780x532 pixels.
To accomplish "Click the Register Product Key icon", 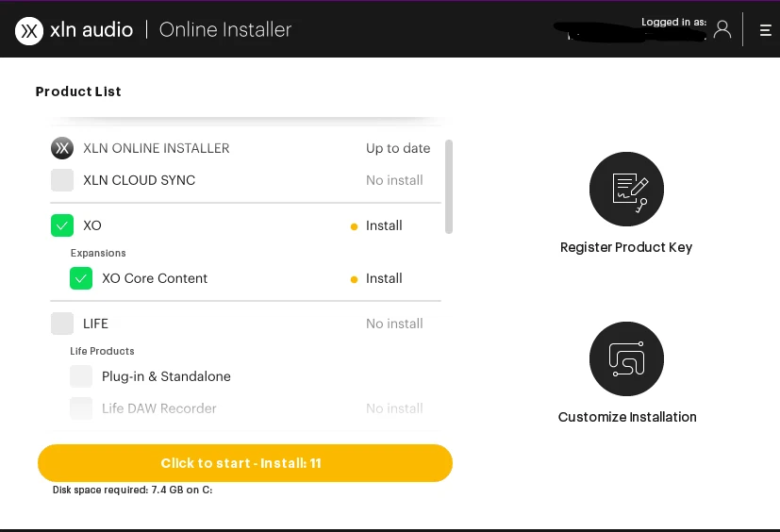I will point(626,189).
